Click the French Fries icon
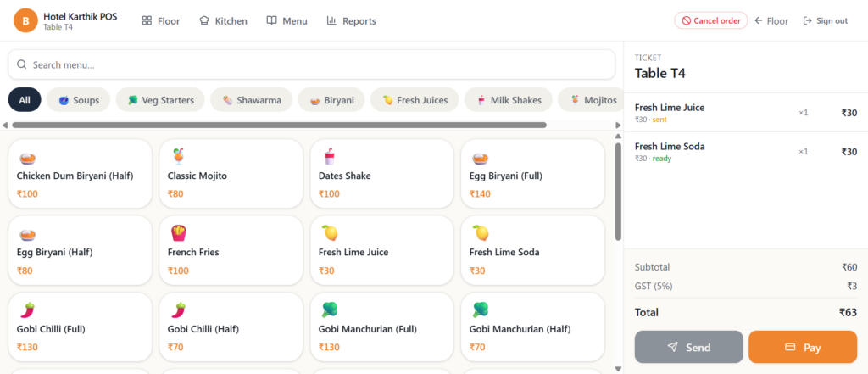The height and width of the screenshot is (374, 868). click(x=178, y=234)
